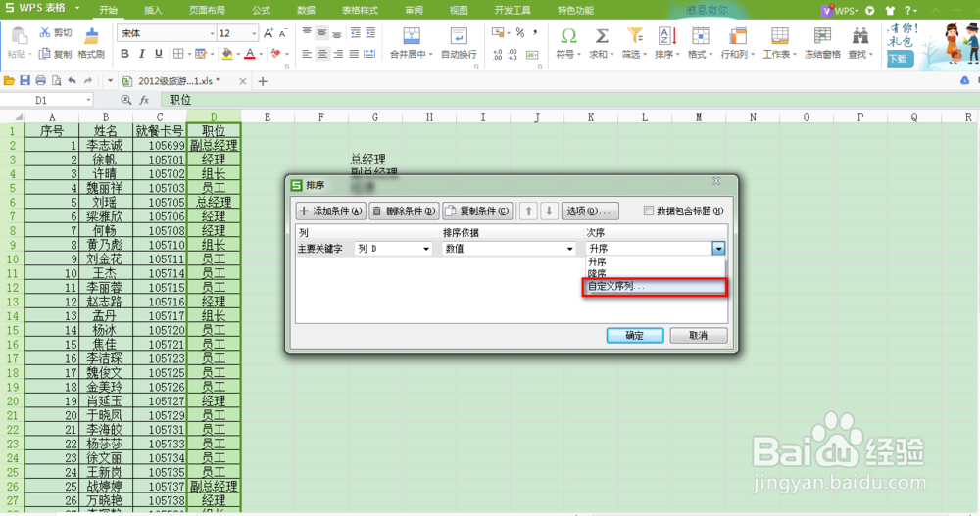Click 选项 button in sort dialog
The width and height of the screenshot is (980, 516).
[x=590, y=211]
